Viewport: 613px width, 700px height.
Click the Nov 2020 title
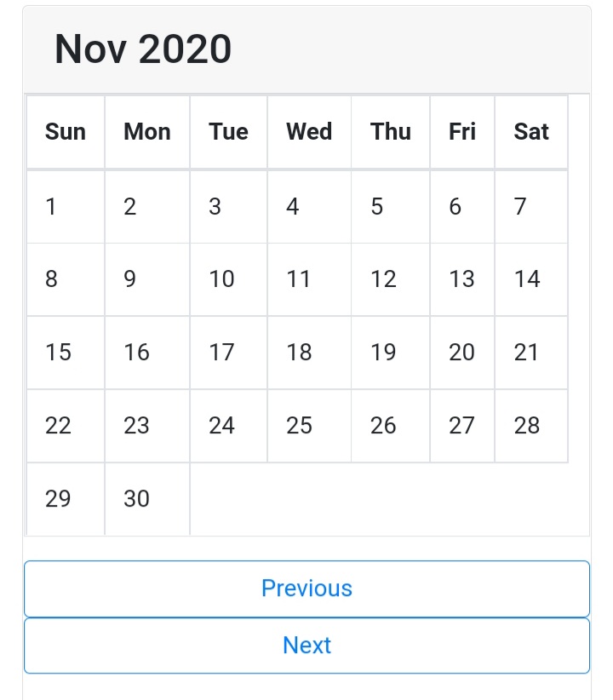[143, 49]
